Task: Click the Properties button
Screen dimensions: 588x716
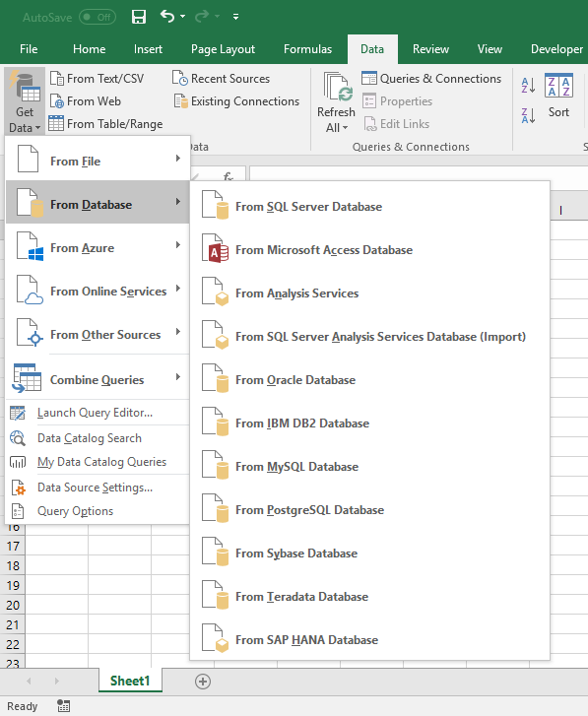Action: click(x=397, y=101)
